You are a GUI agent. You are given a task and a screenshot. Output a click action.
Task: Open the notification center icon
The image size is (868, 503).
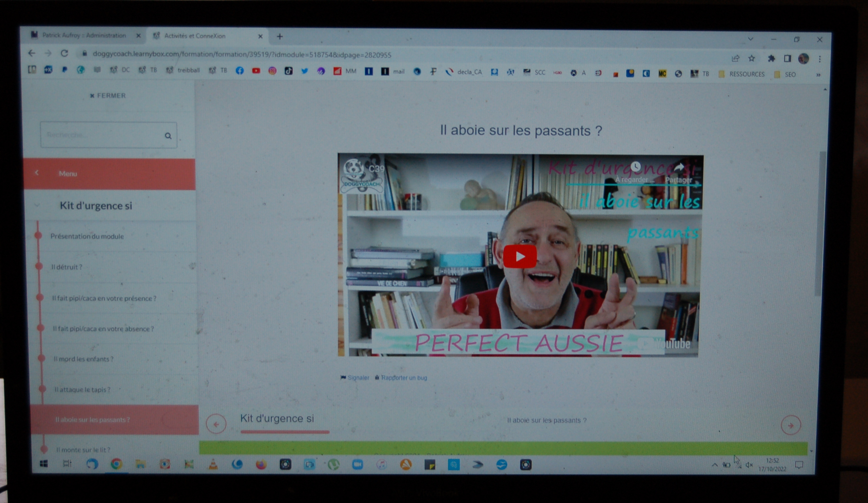pyautogui.click(x=799, y=465)
